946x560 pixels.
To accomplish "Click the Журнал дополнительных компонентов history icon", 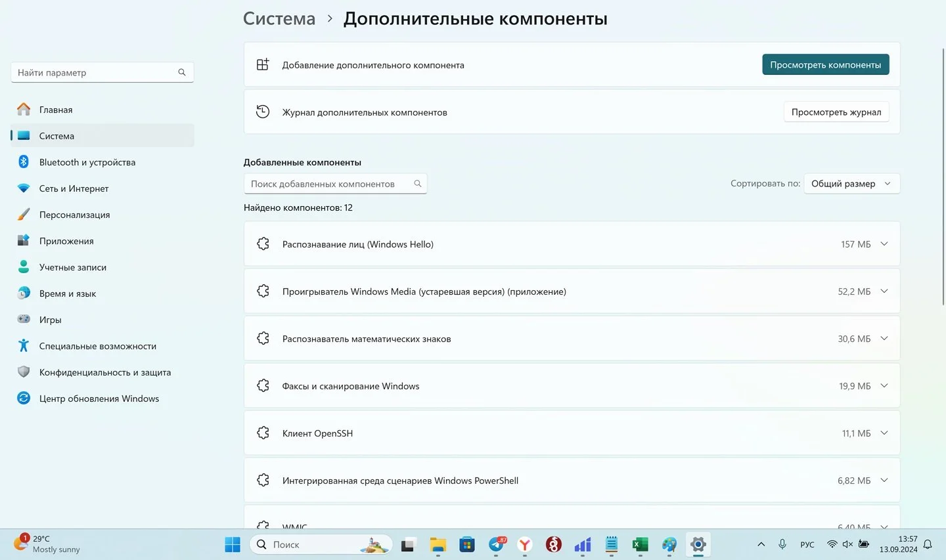I will tap(263, 112).
